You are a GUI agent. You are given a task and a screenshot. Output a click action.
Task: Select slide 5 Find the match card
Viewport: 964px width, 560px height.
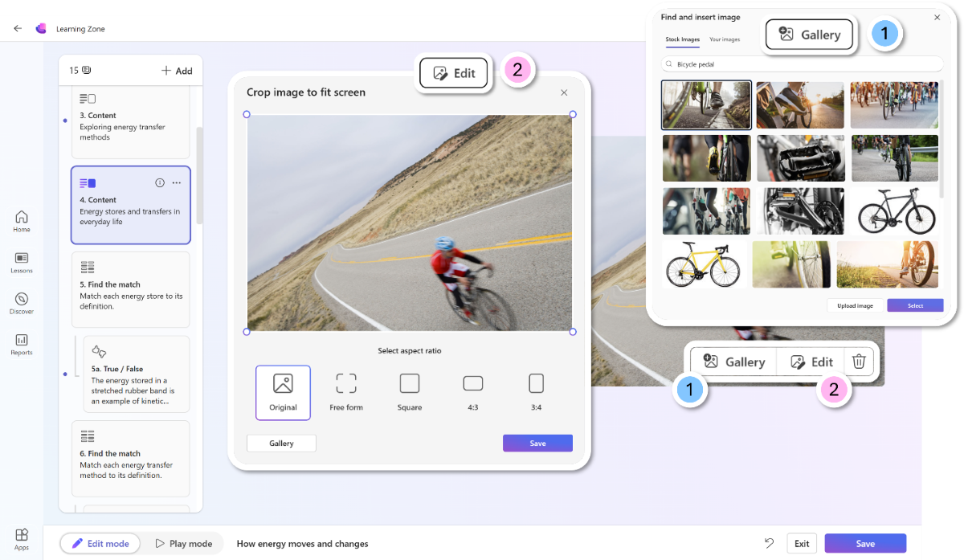131,289
